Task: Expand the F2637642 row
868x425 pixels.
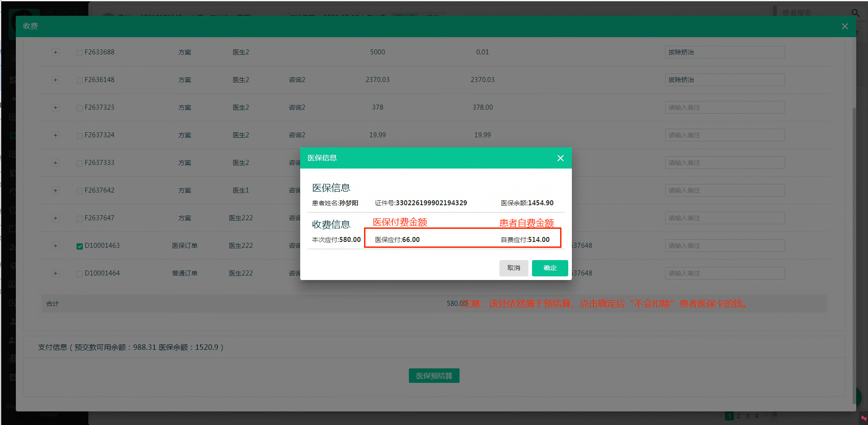Action: pos(55,191)
